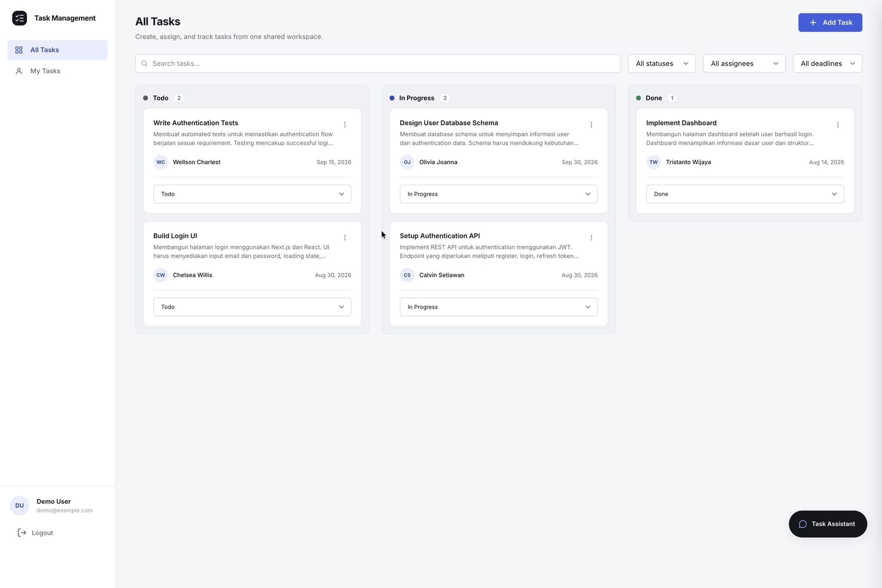Image resolution: width=882 pixels, height=588 pixels.
Task: Log out using the Logout button
Action: click(36, 533)
